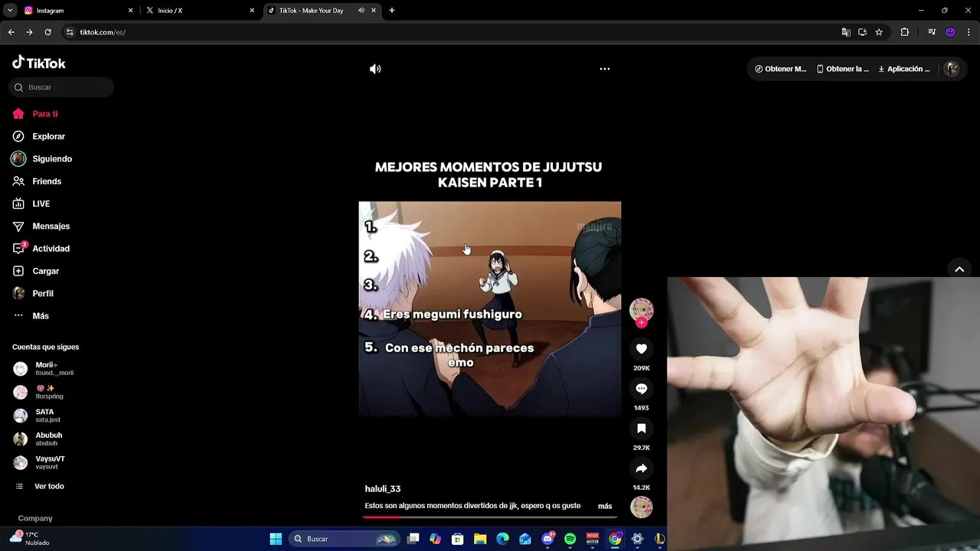Share the video using the arrow icon
Screen dimensions: 980x551
tap(642, 468)
